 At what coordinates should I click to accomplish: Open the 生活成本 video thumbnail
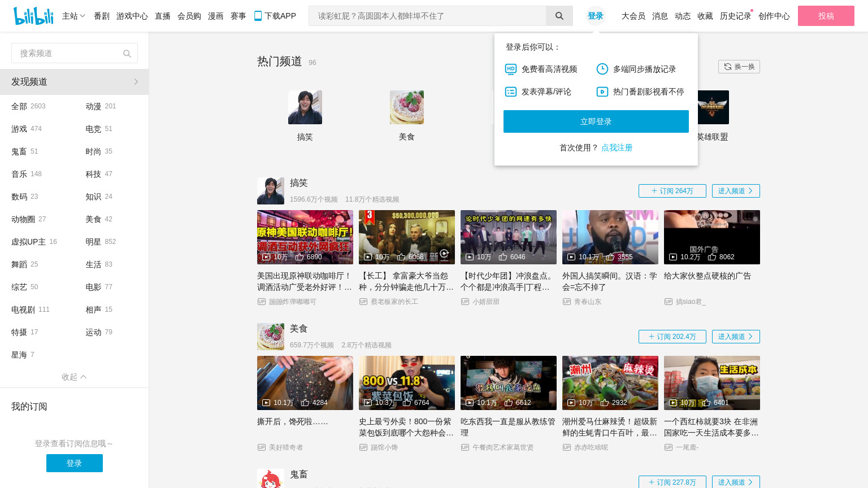pyautogui.click(x=712, y=383)
